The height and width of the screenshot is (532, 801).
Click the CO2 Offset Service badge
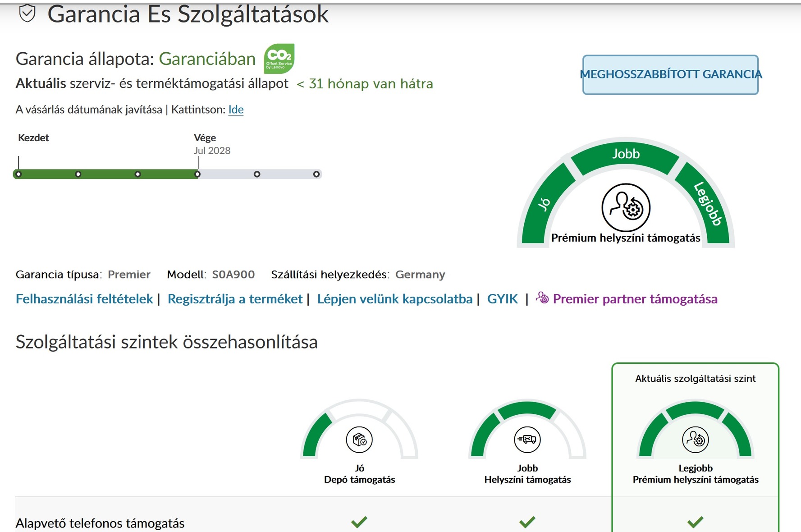(279, 59)
